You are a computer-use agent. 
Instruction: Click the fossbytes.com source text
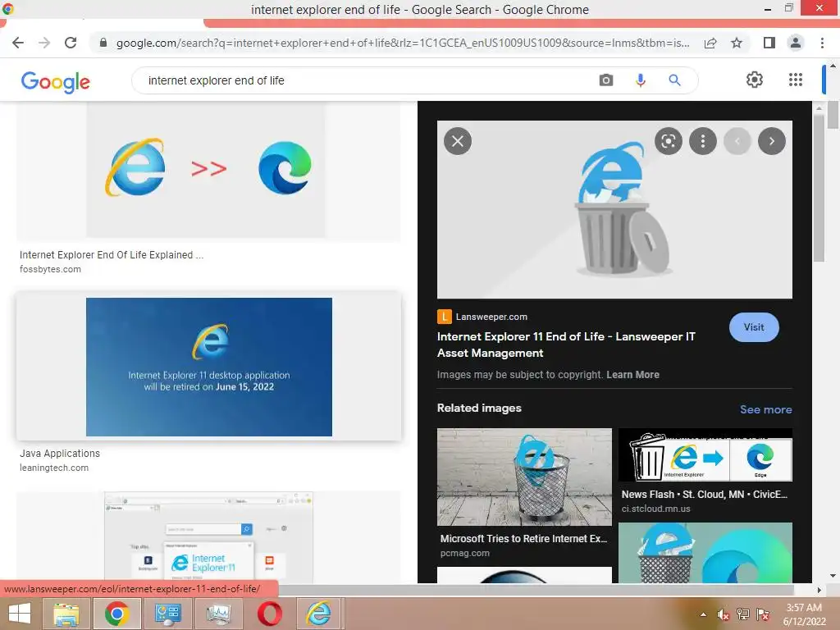tap(50, 269)
